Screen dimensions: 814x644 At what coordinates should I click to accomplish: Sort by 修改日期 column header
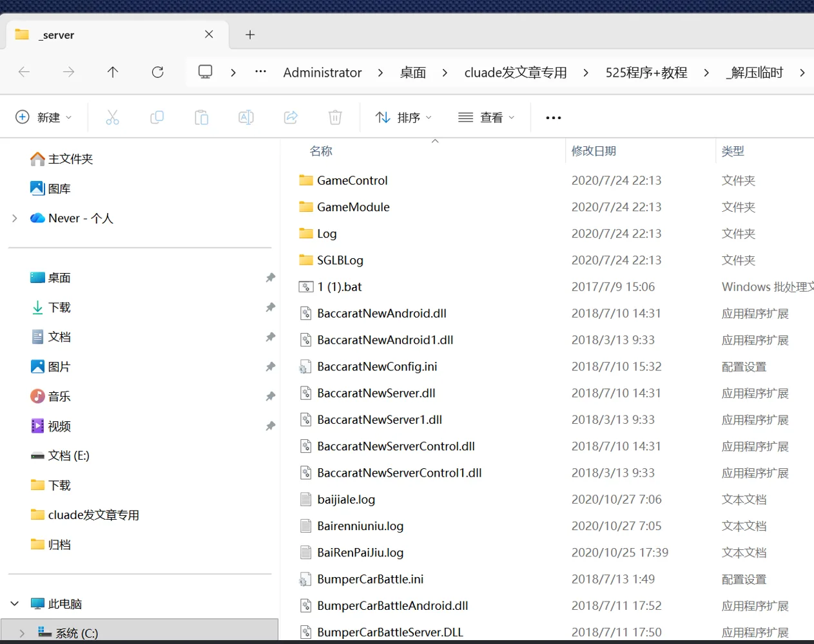click(x=594, y=151)
